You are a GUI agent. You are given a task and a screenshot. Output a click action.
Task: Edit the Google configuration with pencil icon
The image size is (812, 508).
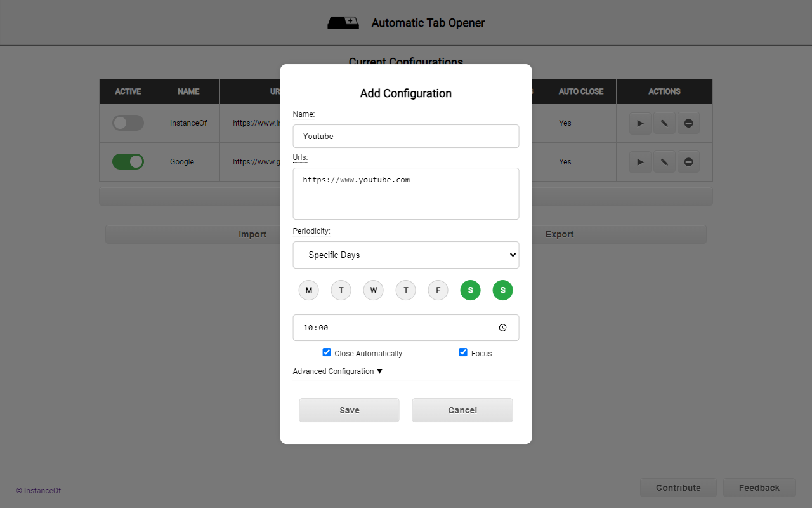point(664,162)
